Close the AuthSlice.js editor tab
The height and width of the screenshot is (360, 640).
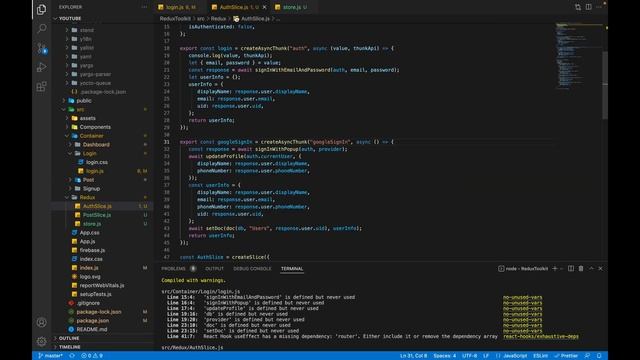pos(264,7)
